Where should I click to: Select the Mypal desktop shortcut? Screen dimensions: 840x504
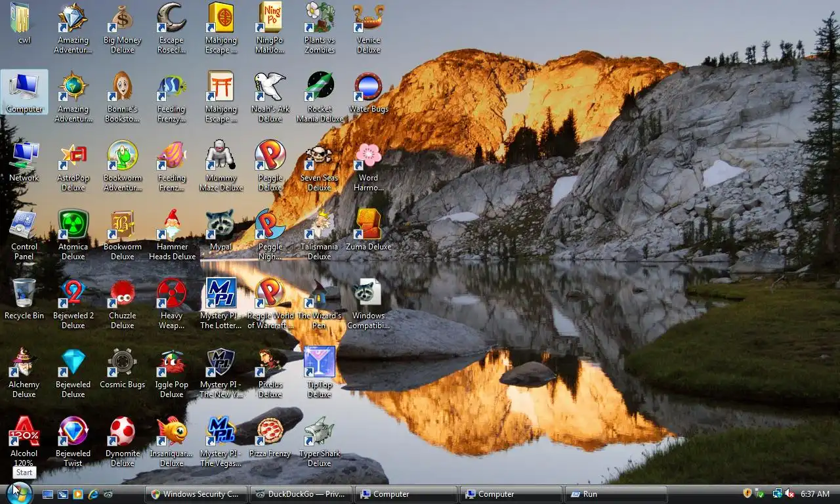point(221,230)
